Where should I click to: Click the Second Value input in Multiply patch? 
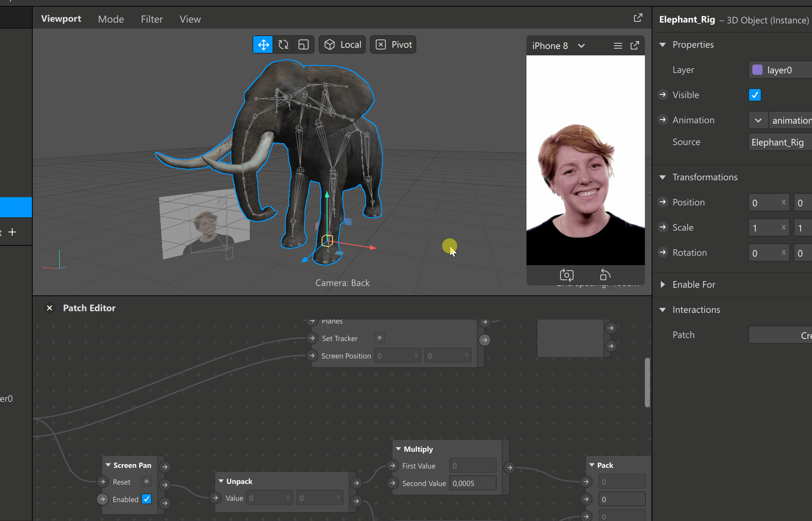[x=473, y=483]
